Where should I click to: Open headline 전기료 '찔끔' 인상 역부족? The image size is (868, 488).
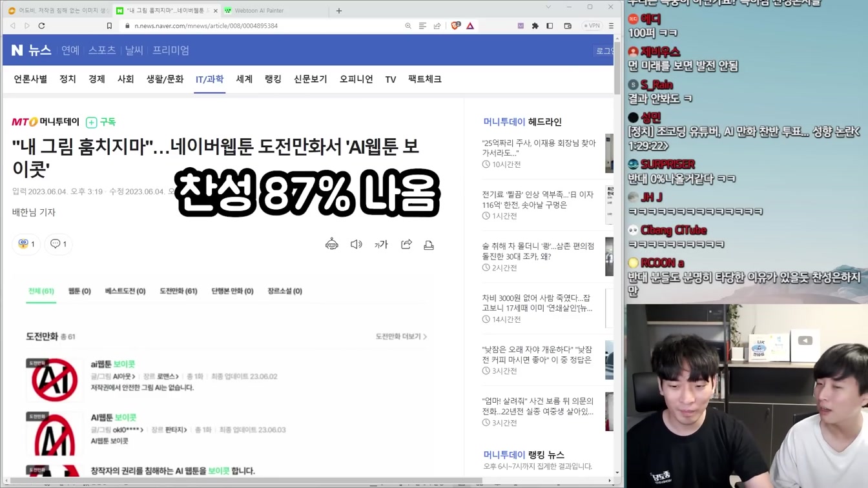pos(538,199)
